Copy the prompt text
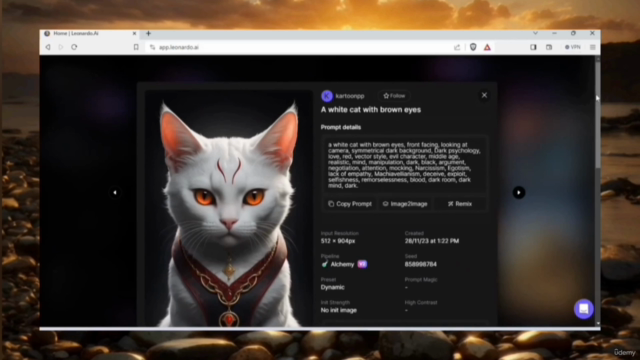The width and height of the screenshot is (640, 360). [350, 204]
